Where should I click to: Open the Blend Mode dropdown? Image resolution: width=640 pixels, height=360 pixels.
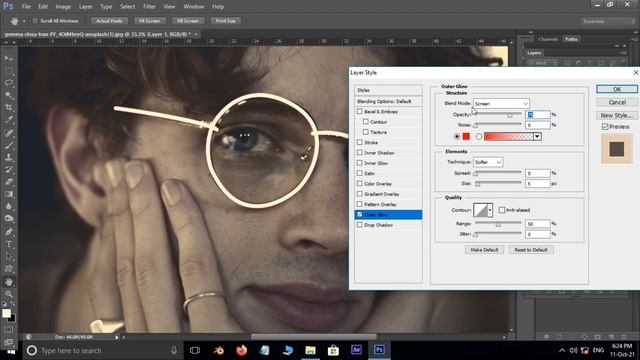tap(501, 104)
